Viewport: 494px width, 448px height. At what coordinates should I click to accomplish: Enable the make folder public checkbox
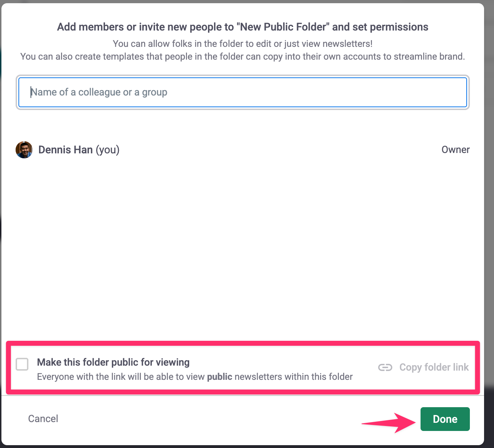pyautogui.click(x=22, y=364)
